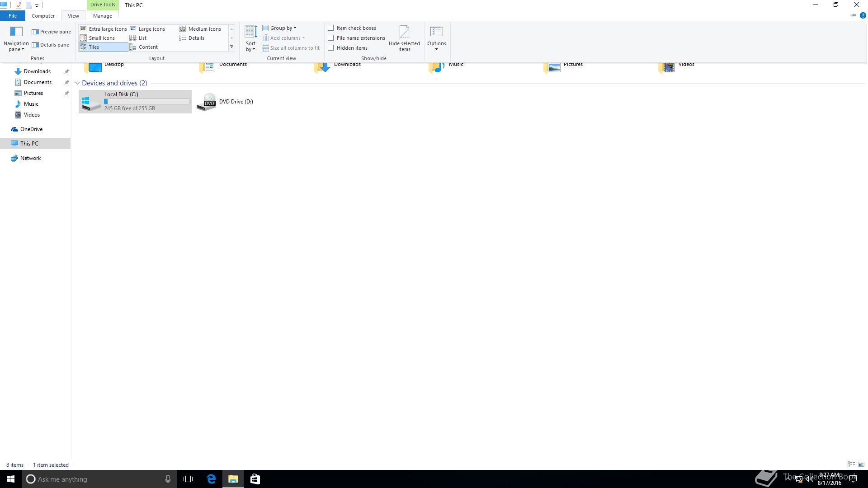Switch to the Computer ribbon tab
The height and width of the screenshot is (488, 868).
coord(43,16)
